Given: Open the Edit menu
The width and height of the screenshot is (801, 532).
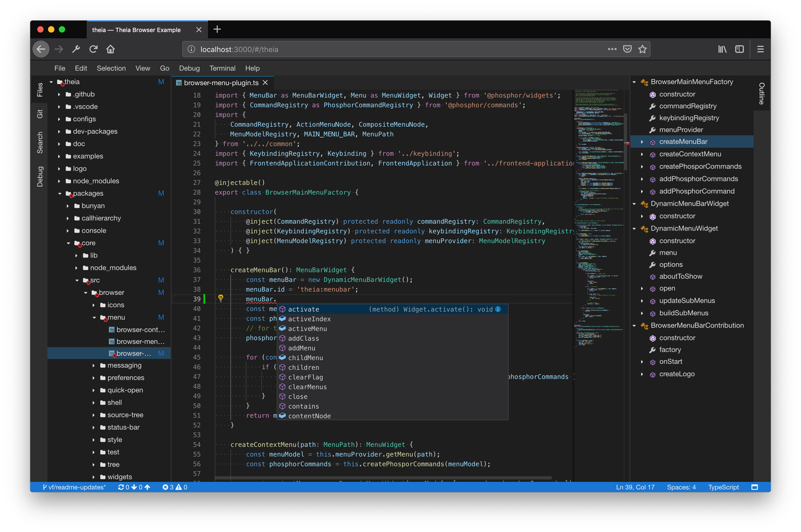Looking at the screenshot, I should 81,68.
